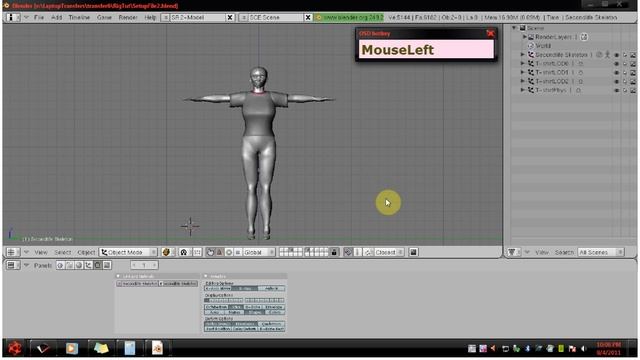Viewport: 640px width, 360px height.
Task: Delete the SR:2-Model screen with its X
Action: coord(230,18)
